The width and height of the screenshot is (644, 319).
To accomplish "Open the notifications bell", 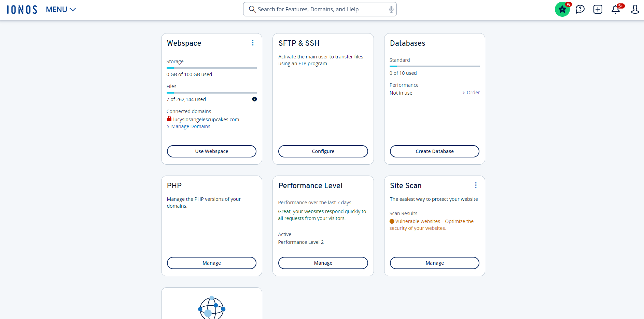I will tap(616, 9).
